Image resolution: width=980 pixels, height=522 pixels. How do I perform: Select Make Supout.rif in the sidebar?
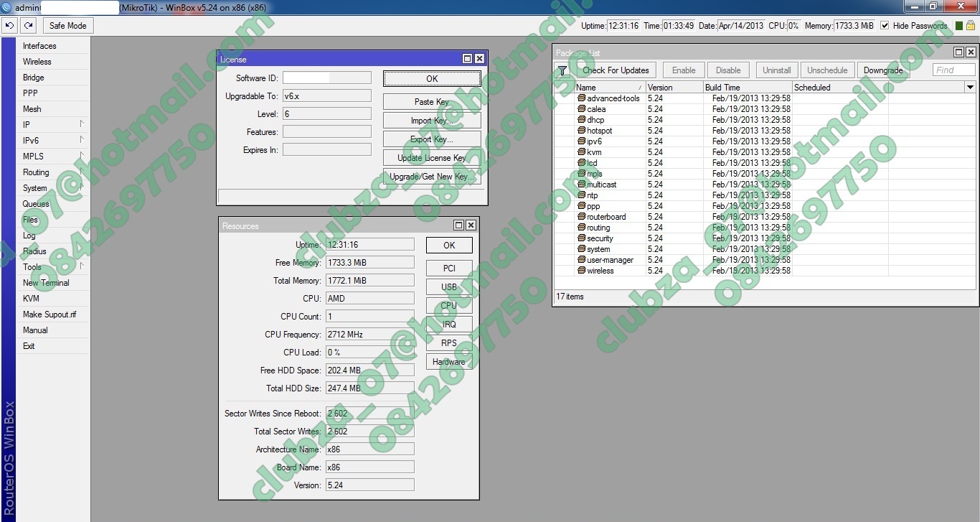[53, 314]
